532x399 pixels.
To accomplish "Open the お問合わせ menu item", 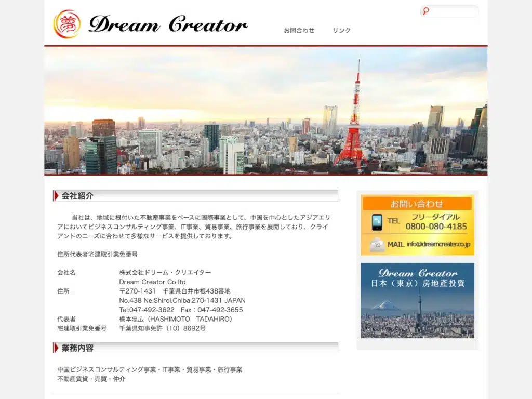I will 299,30.
